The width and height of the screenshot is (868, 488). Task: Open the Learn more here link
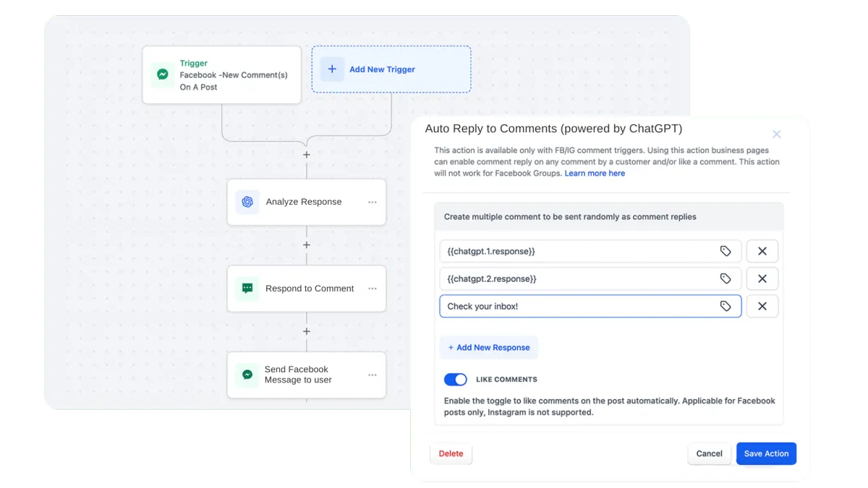point(595,174)
